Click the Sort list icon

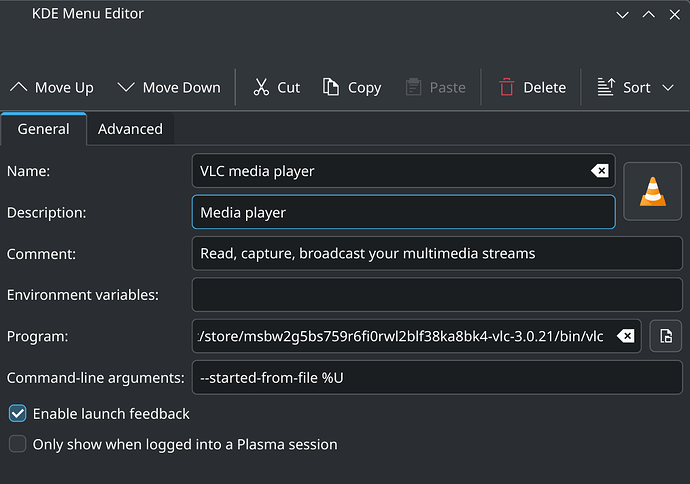(x=606, y=87)
